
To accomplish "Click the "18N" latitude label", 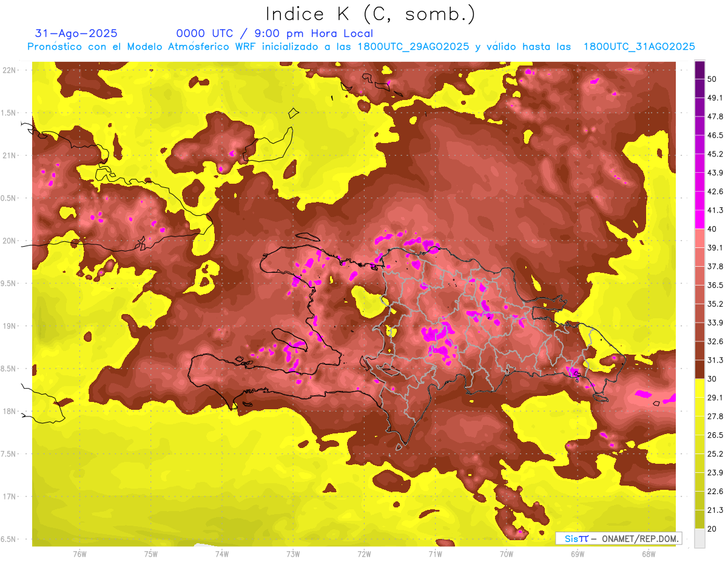I will (9, 411).
